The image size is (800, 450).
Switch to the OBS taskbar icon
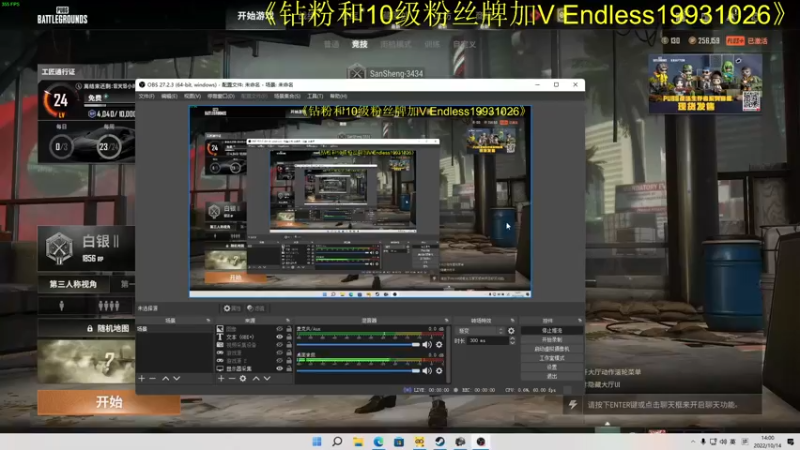[481, 441]
